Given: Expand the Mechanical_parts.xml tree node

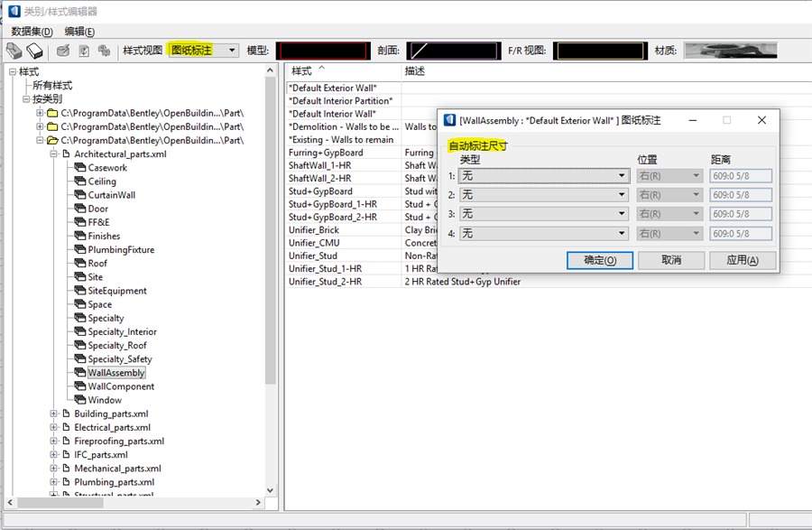Looking at the screenshot, I should pos(53,469).
